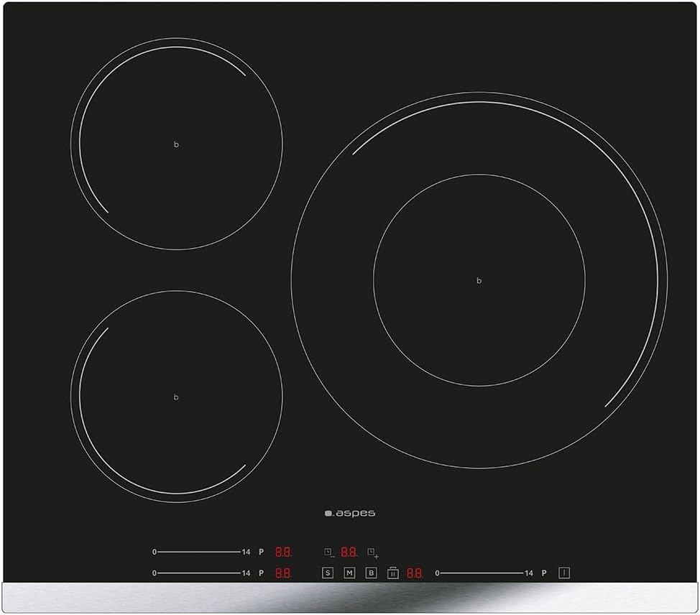Touch the large right cooking zone center

point(479,280)
